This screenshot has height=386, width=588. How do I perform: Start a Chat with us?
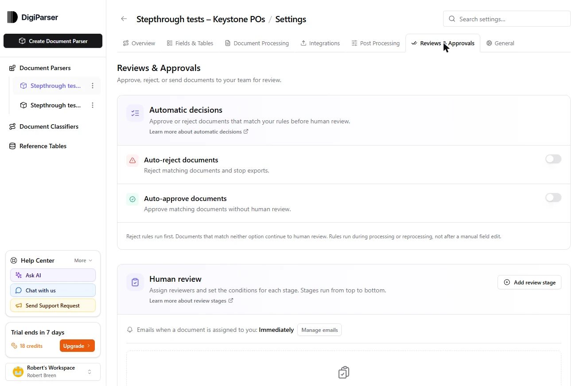click(53, 291)
